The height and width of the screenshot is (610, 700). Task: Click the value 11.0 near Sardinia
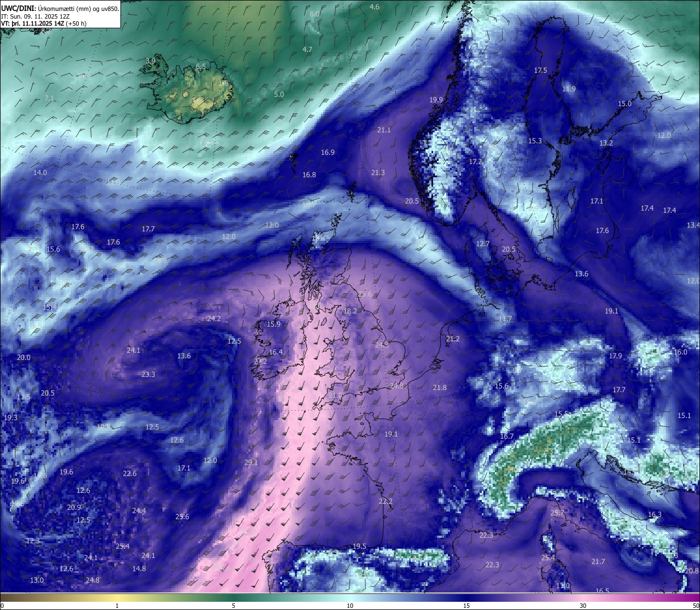tap(563, 585)
